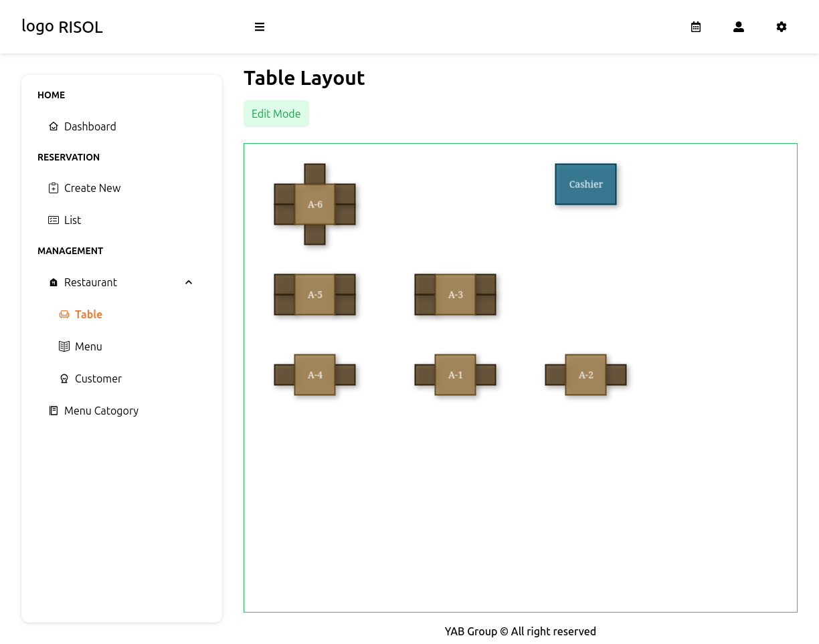Toggle Edit Mode for the table layout

tap(276, 113)
